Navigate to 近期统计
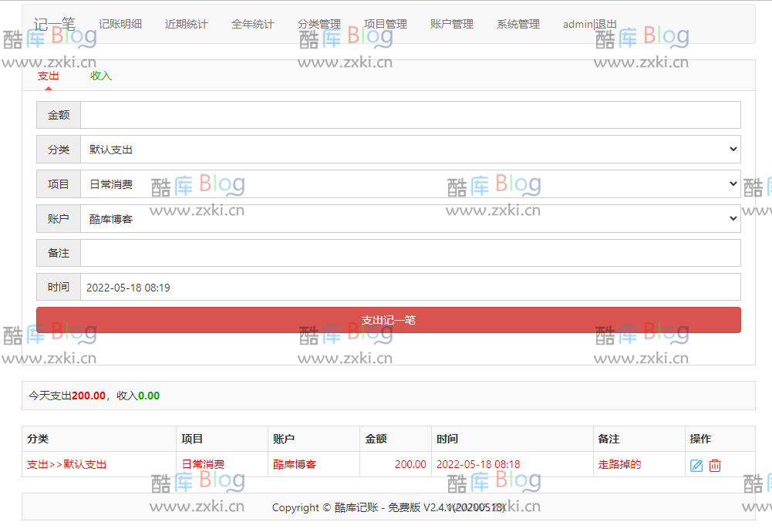The width and height of the screenshot is (772, 532). [x=185, y=23]
